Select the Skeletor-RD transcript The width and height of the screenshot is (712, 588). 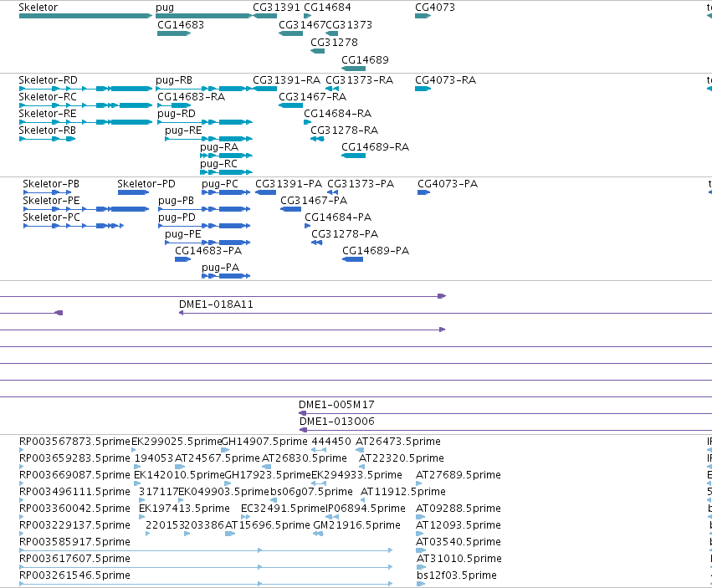(x=85, y=89)
